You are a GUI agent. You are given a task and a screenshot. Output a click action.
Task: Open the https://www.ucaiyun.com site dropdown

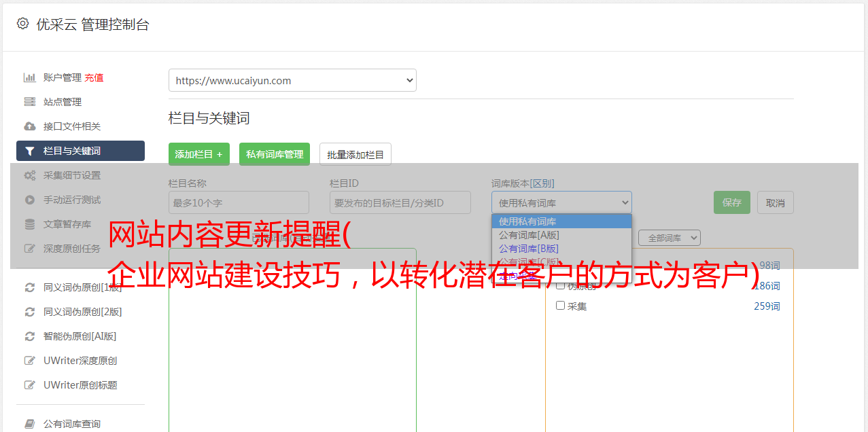tap(292, 80)
